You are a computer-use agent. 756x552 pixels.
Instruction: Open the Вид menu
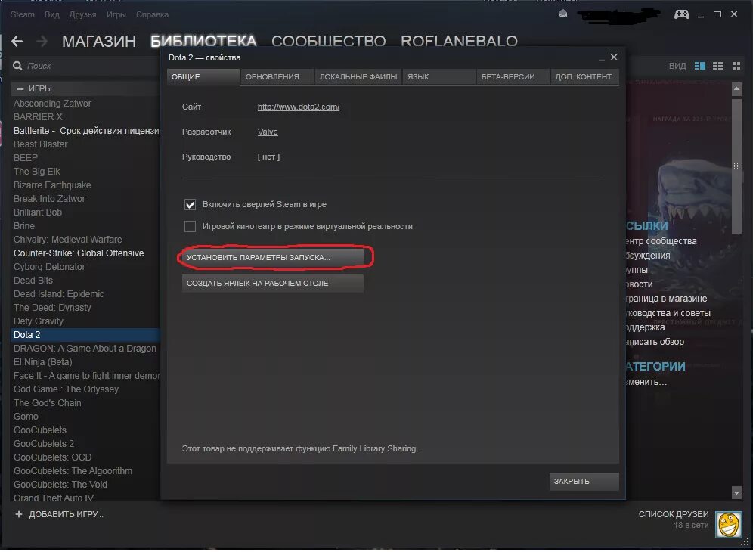coord(52,14)
